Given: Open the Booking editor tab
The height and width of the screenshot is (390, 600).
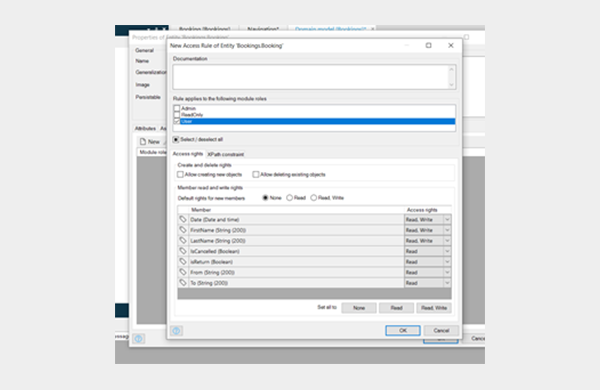Looking at the screenshot, I should click(204, 29).
